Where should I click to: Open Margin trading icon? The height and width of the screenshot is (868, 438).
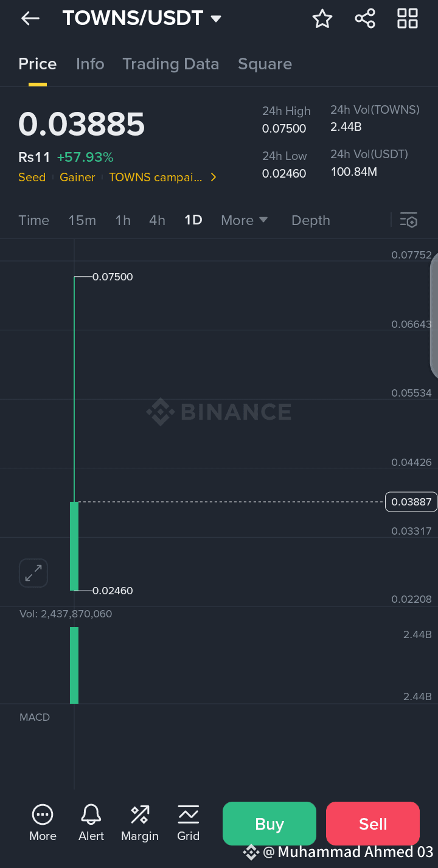(x=140, y=823)
